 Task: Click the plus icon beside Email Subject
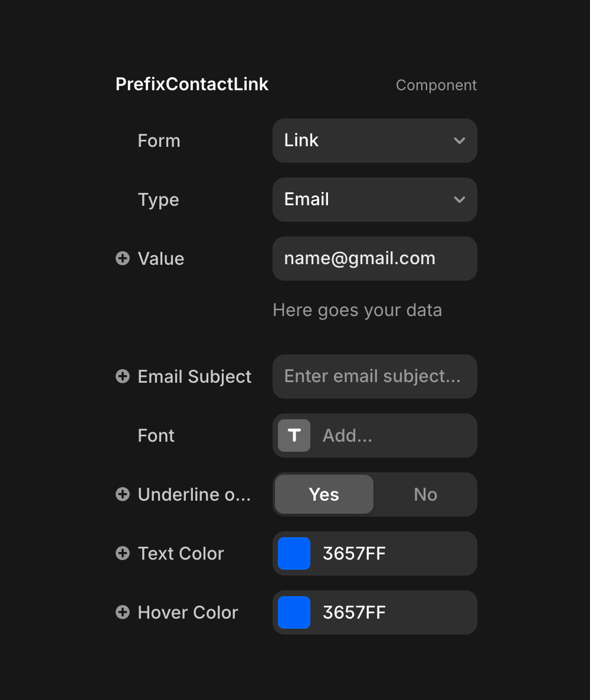tap(123, 376)
